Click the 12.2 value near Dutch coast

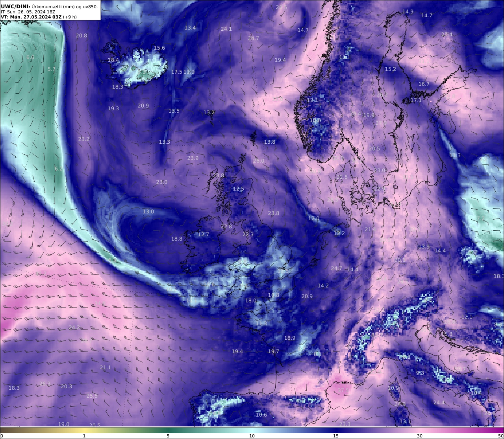pos(339,233)
